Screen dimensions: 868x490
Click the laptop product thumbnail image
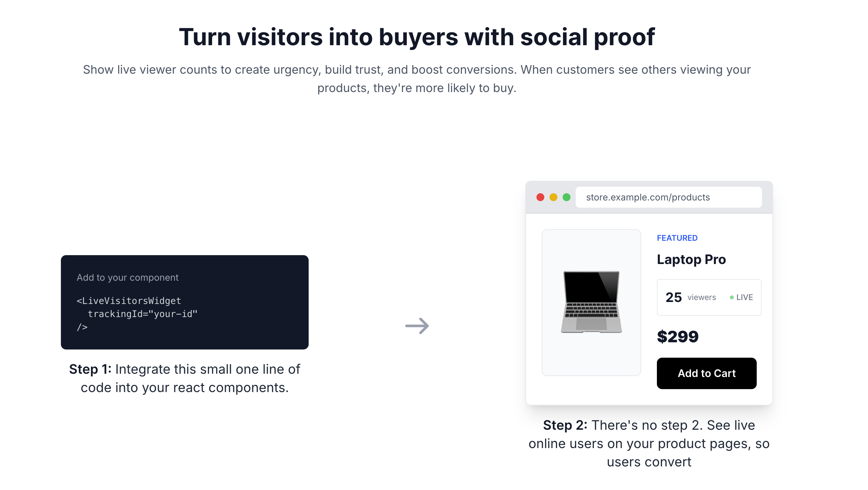(x=592, y=302)
